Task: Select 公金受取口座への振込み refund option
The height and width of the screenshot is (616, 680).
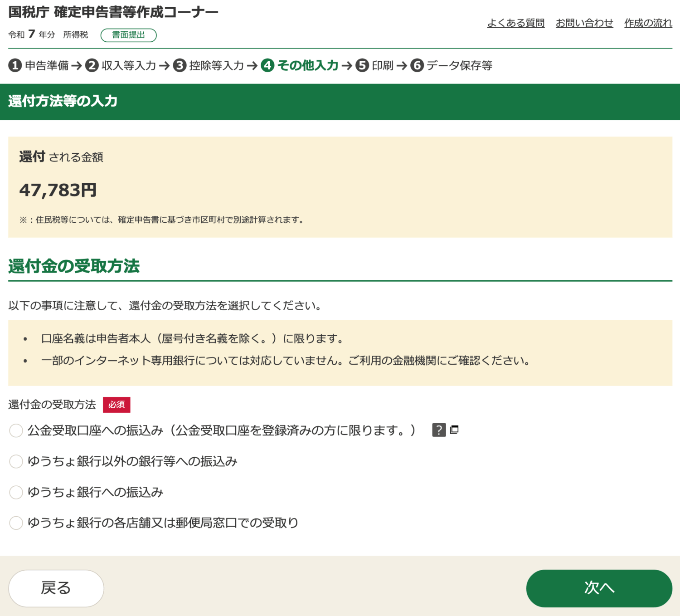Action: 16,430
